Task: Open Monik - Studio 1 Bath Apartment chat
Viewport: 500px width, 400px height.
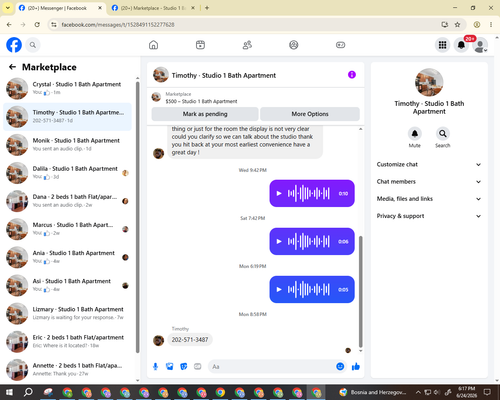Action: (67, 145)
